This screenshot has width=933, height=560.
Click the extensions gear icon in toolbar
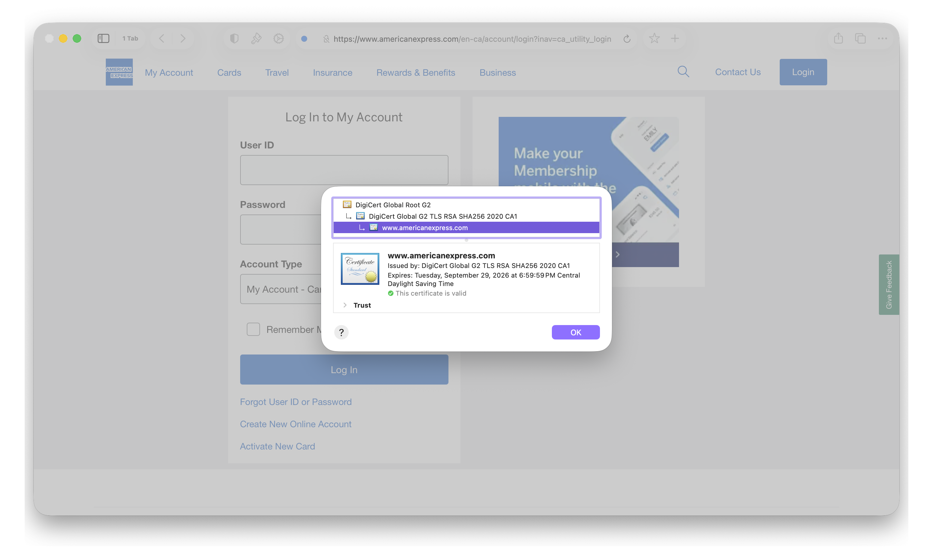279,38
